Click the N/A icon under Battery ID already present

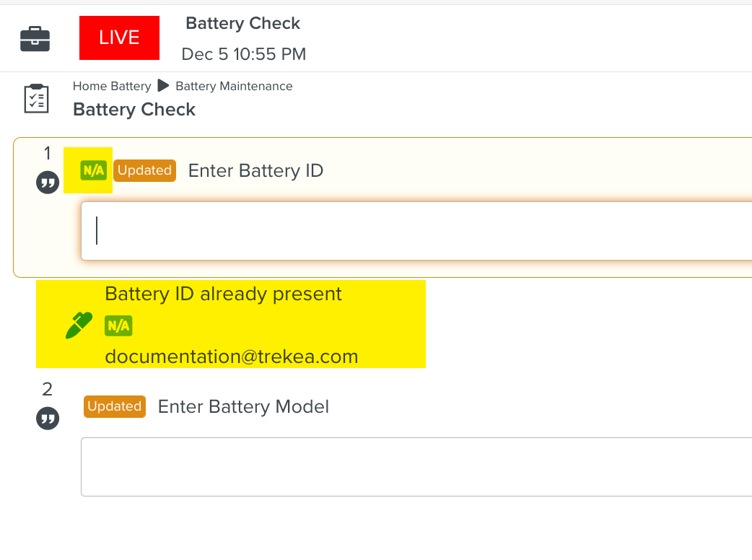[118, 325]
